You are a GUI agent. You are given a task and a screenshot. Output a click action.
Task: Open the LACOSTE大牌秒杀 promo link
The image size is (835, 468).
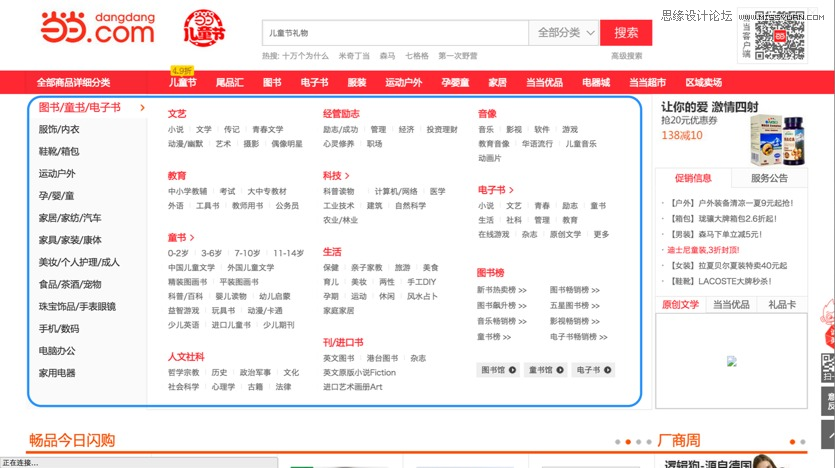tap(721, 281)
